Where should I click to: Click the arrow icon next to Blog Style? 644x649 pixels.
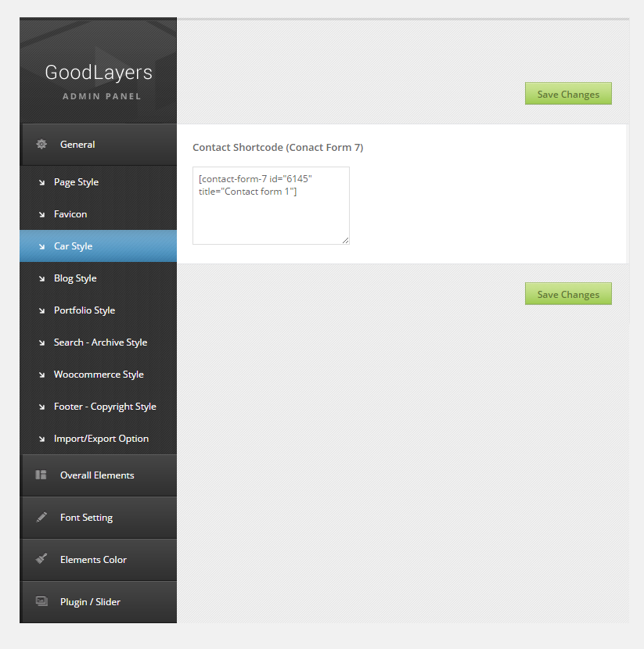point(41,278)
